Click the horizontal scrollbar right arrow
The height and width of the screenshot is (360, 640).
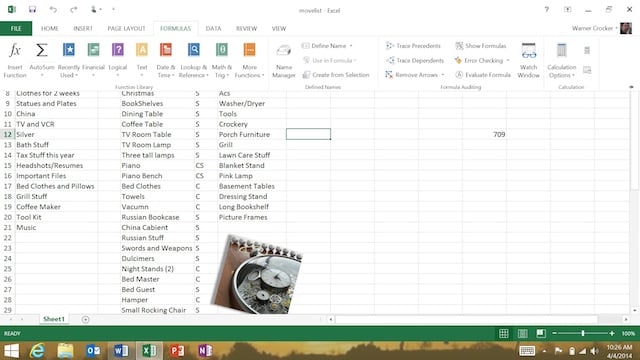point(626,319)
